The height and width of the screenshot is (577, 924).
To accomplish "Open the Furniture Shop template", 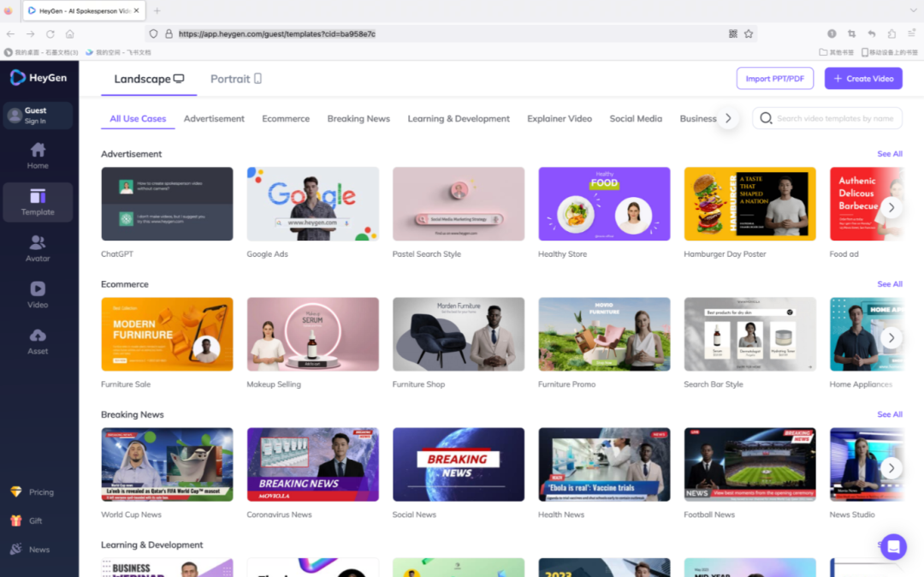I will click(459, 334).
